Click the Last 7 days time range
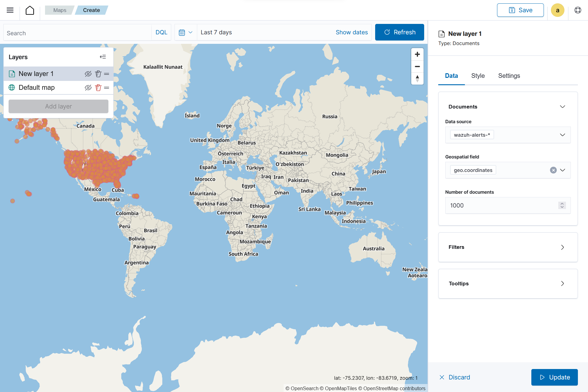 [x=216, y=32]
